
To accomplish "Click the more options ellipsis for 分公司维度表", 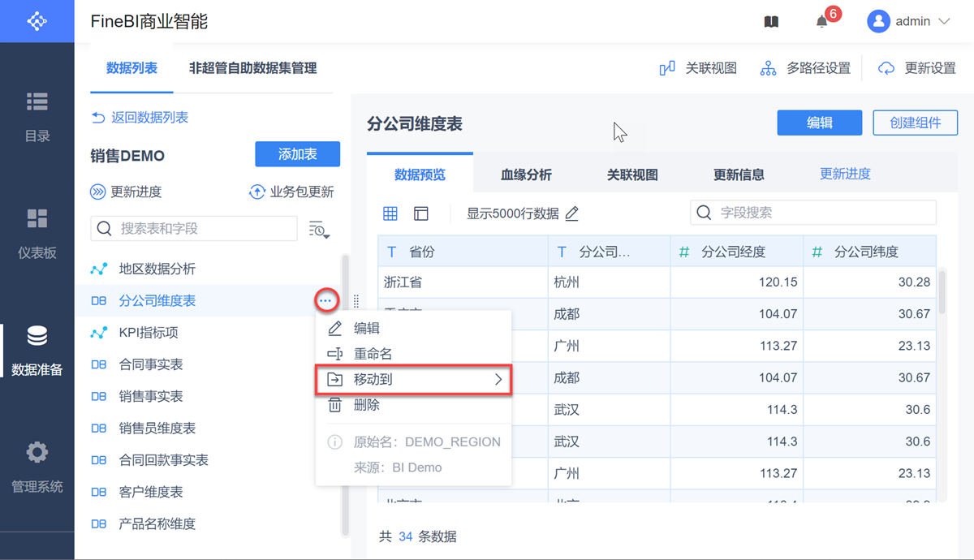I will tap(325, 301).
